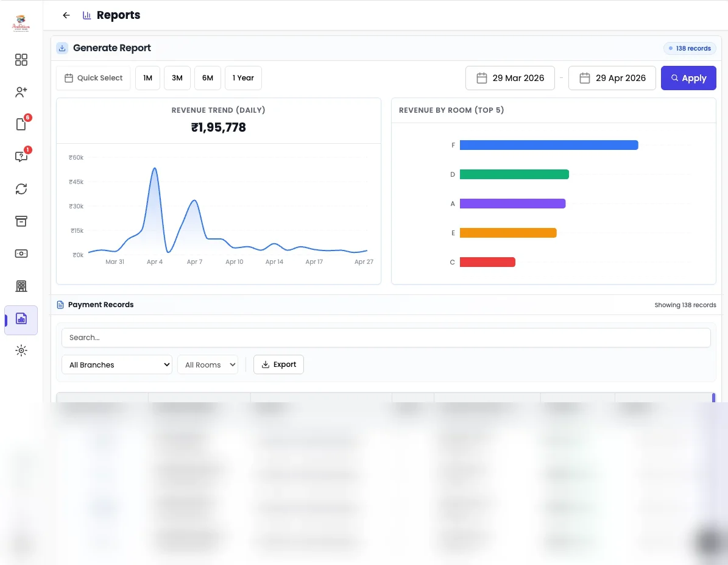Click the app logo at top of sidebar
This screenshot has width=728, height=565.
(x=21, y=23)
